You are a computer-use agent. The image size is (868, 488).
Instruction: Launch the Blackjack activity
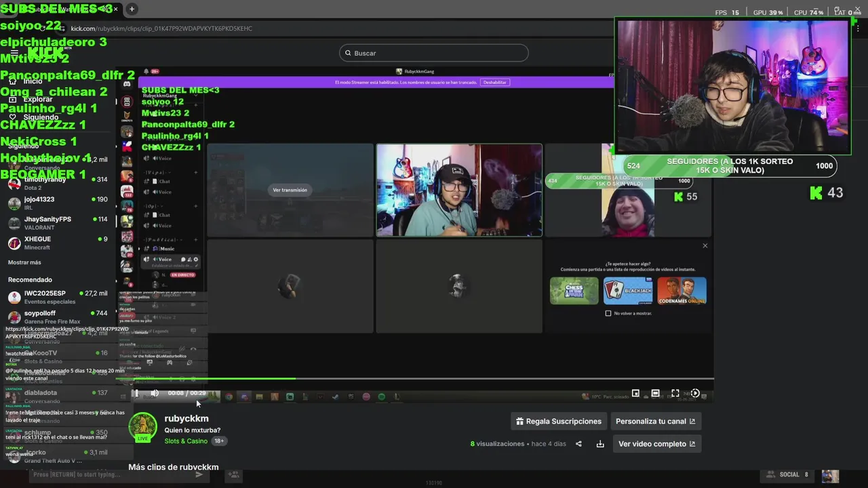(628, 290)
